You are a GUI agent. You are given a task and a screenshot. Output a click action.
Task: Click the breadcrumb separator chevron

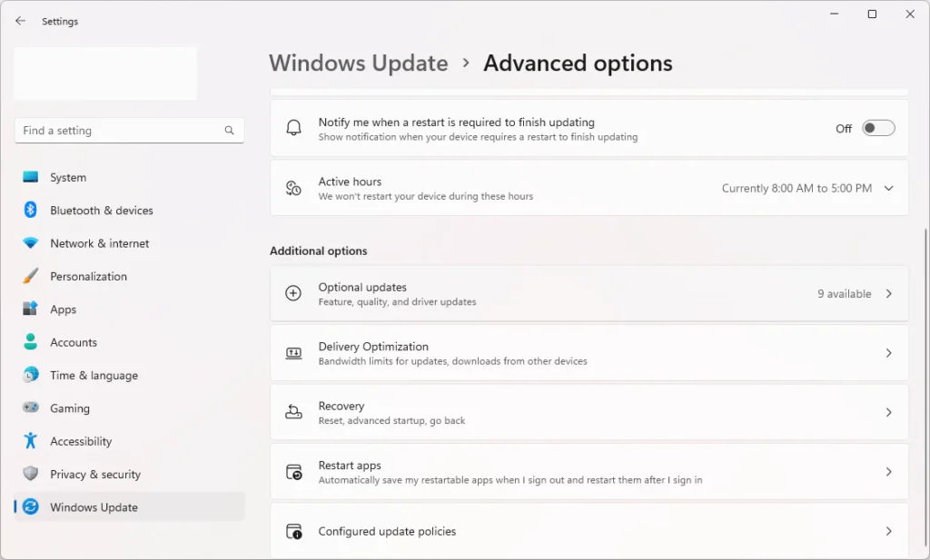[466, 63]
